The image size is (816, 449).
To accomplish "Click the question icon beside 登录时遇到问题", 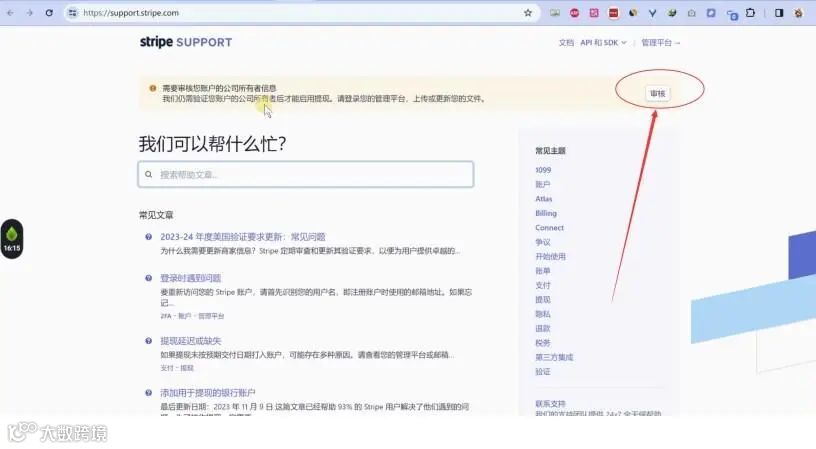I will (148, 278).
